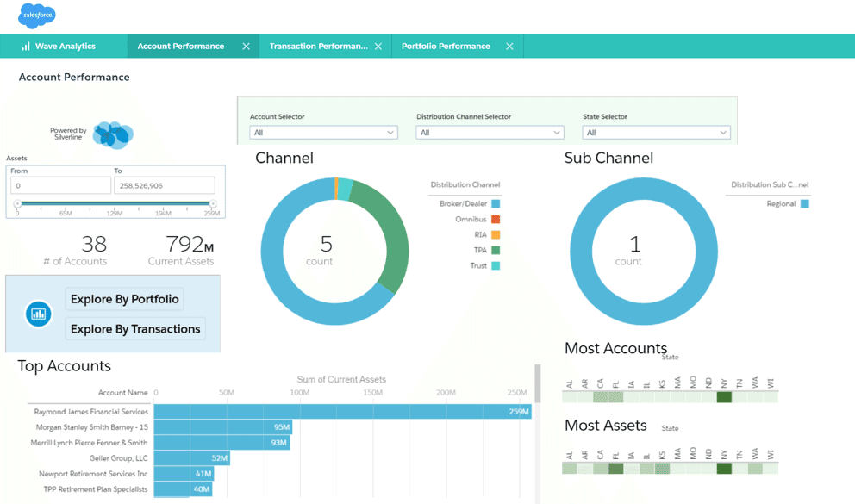Image resolution: width=855 pixels, height=504 pixels.
Task: Open the Account Selector dropdown
Action: pos(323,132)
